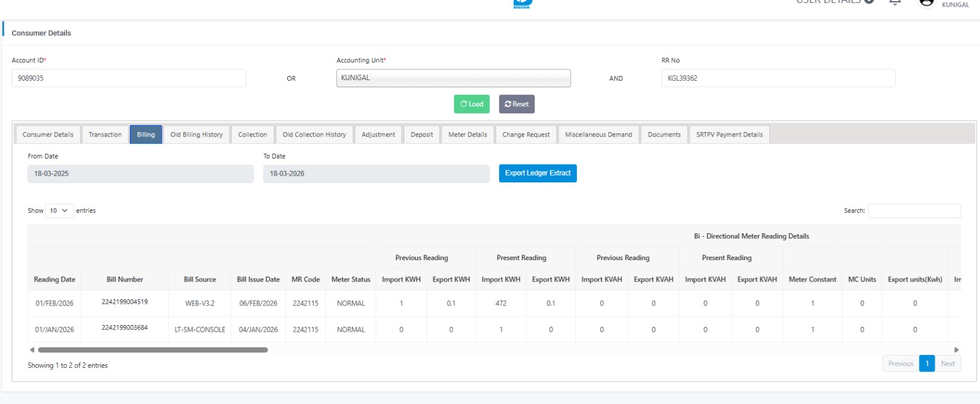This screenshot has width=980, height=404.
Task: Click the Next pagination button
Action: pyautogui.click(x=948, y=364)
